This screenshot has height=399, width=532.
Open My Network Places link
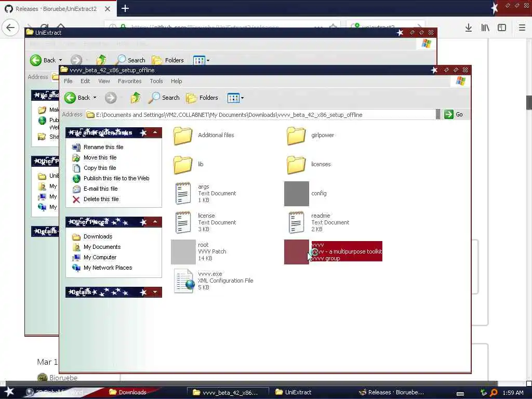(102, 268)
